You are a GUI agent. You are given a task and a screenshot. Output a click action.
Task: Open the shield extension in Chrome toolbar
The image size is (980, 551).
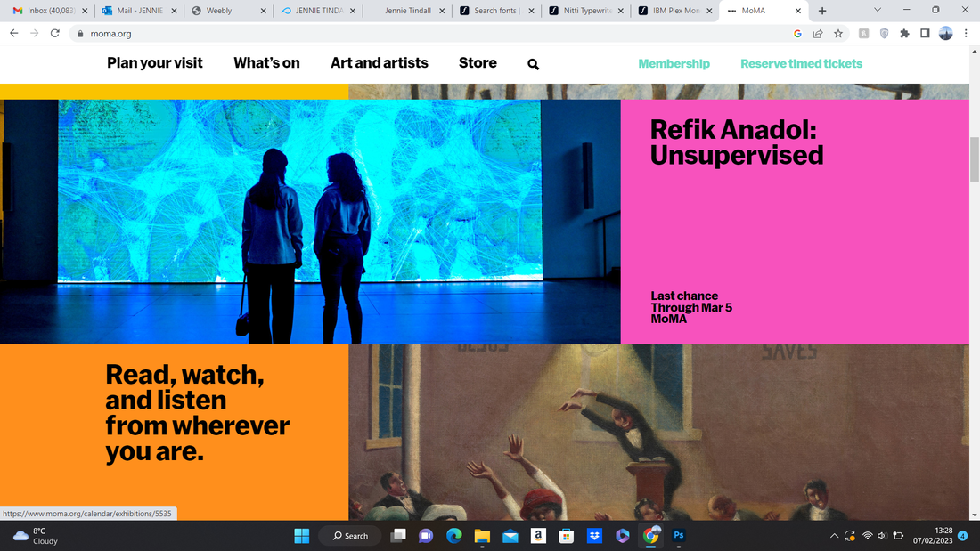point(884,34)
